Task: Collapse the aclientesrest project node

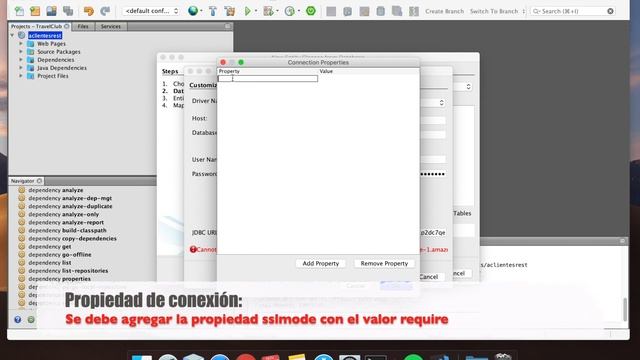Action: point(12,36)
